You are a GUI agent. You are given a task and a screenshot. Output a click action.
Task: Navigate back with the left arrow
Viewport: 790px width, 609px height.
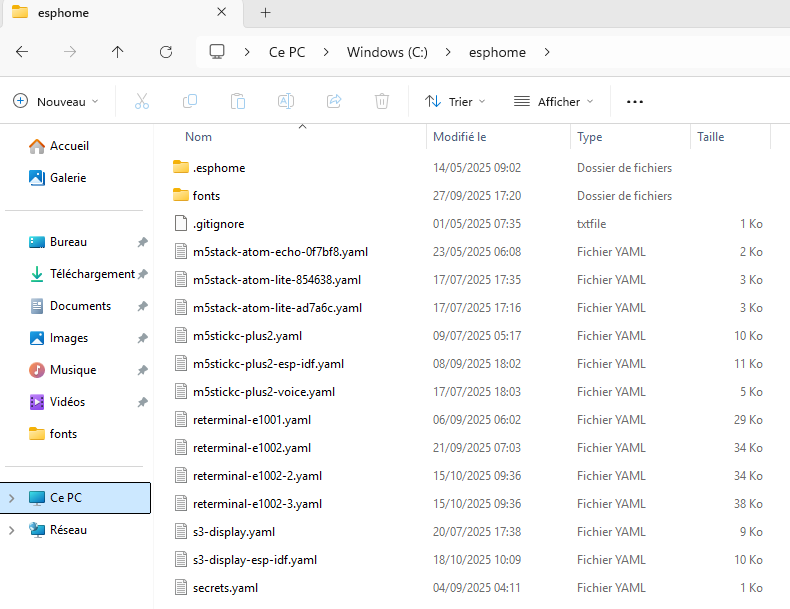click(x=22, y=52)
